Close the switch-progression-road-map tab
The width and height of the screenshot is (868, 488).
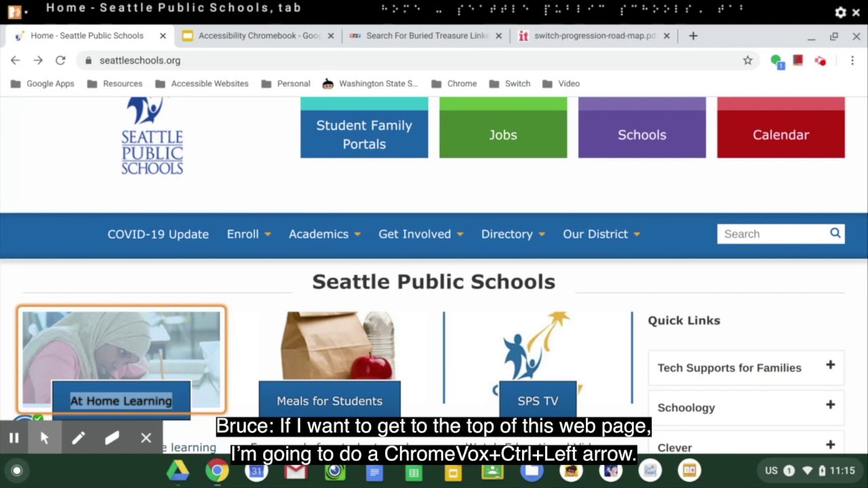[667, 36]
